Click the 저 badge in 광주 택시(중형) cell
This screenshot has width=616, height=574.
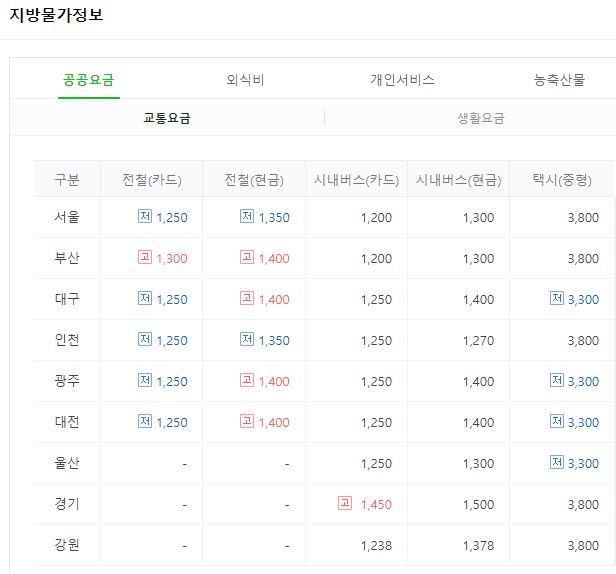click(x=557, y=380)
